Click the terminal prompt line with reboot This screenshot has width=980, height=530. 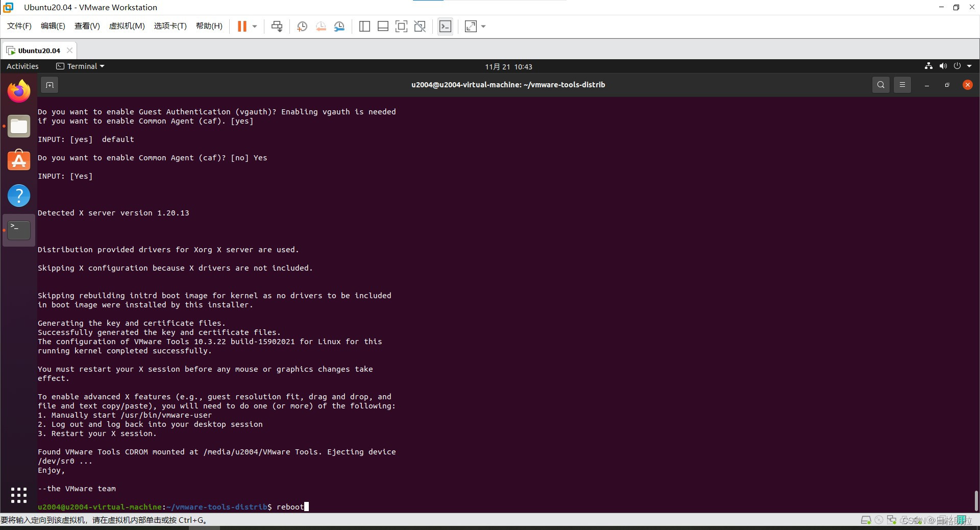173,507
